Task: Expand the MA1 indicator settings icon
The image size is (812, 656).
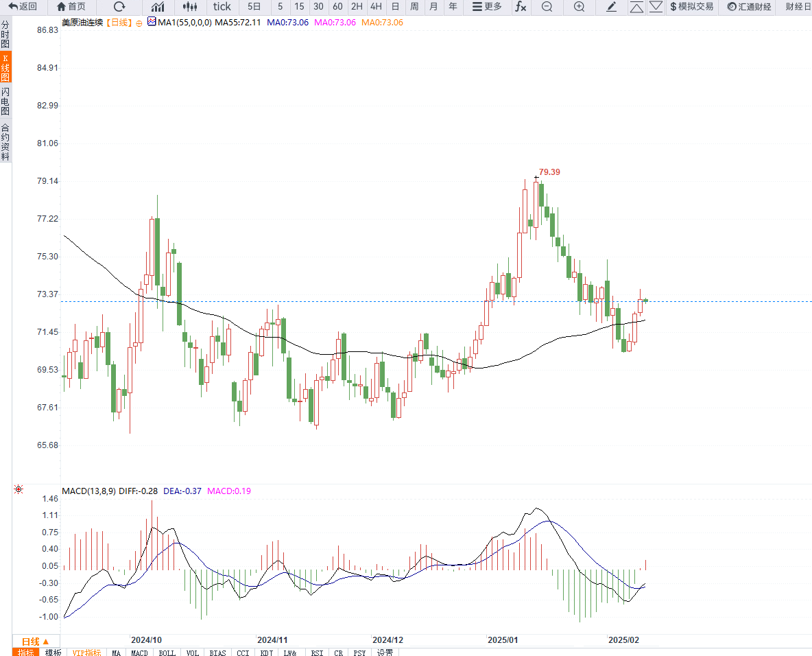Action: 152,22
